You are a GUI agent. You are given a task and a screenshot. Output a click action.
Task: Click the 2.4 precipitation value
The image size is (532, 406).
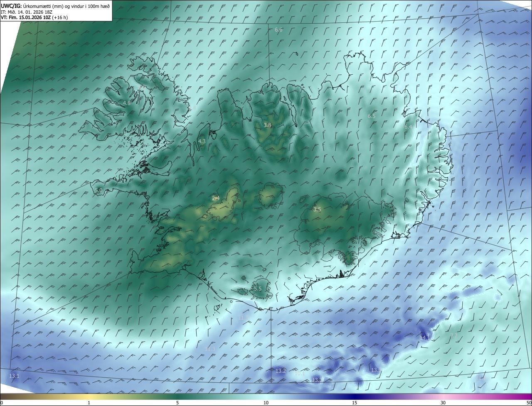coord(216,198)
